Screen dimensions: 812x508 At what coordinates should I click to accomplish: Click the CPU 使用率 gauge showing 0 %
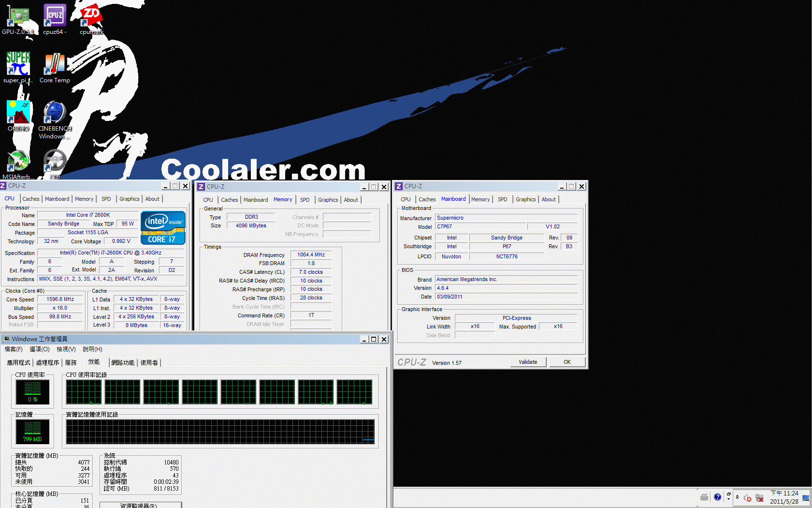(x=33, y=392)
